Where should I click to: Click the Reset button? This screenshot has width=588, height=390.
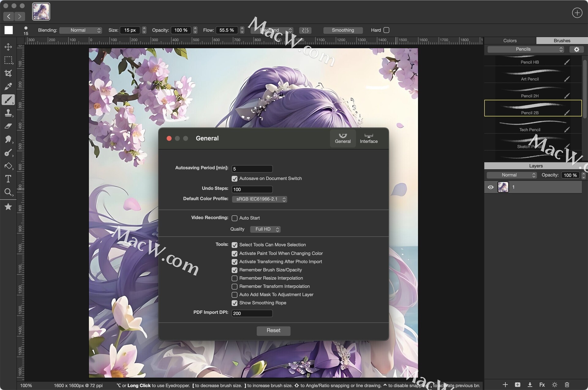[273, 331]
